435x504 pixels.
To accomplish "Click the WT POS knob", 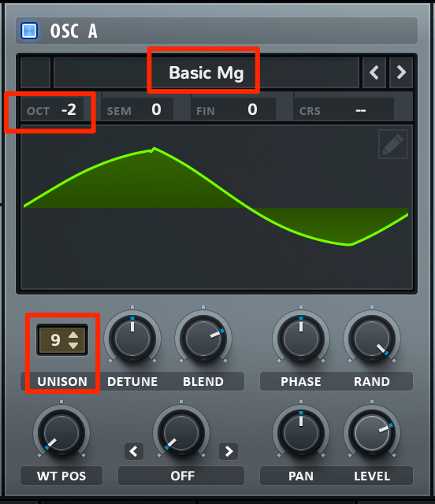I will [61, 433].
